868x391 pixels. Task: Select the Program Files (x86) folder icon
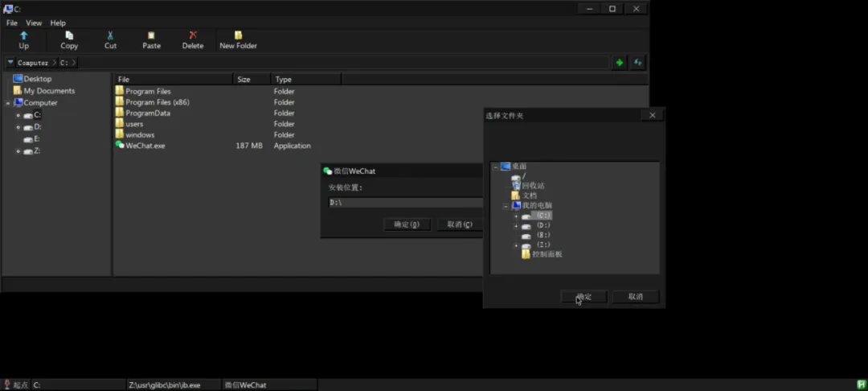[120, 101]
